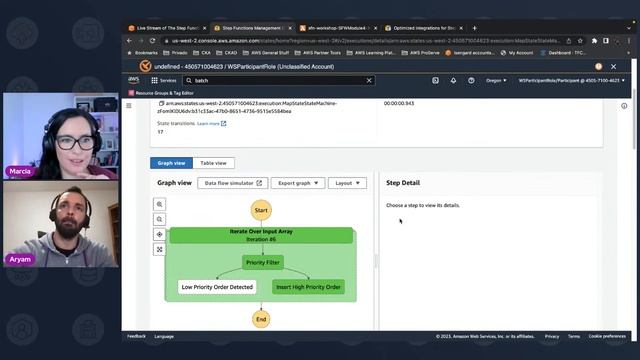Center the workflow graph
Screen dimensions: 640x360
160,234
